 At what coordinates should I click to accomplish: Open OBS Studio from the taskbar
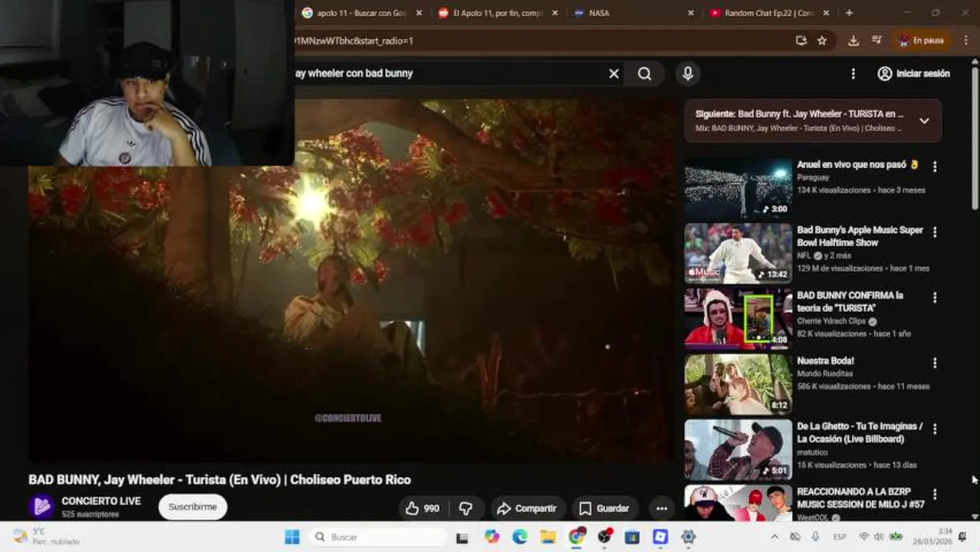[605, 537]
